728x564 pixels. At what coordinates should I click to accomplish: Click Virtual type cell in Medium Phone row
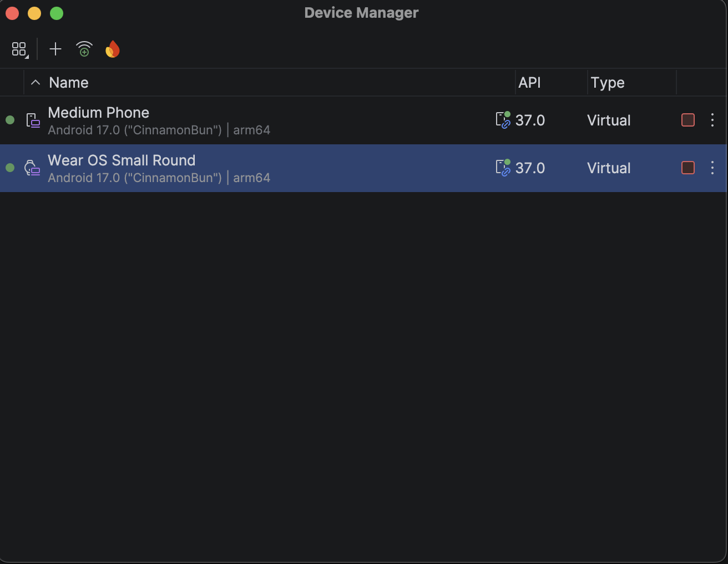point(609,120)
